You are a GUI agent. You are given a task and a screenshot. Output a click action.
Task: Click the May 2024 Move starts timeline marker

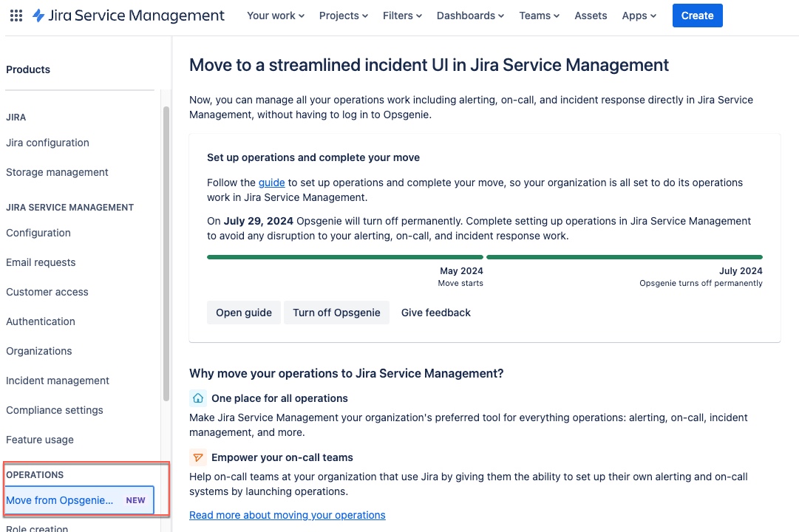tap(461, 277)
